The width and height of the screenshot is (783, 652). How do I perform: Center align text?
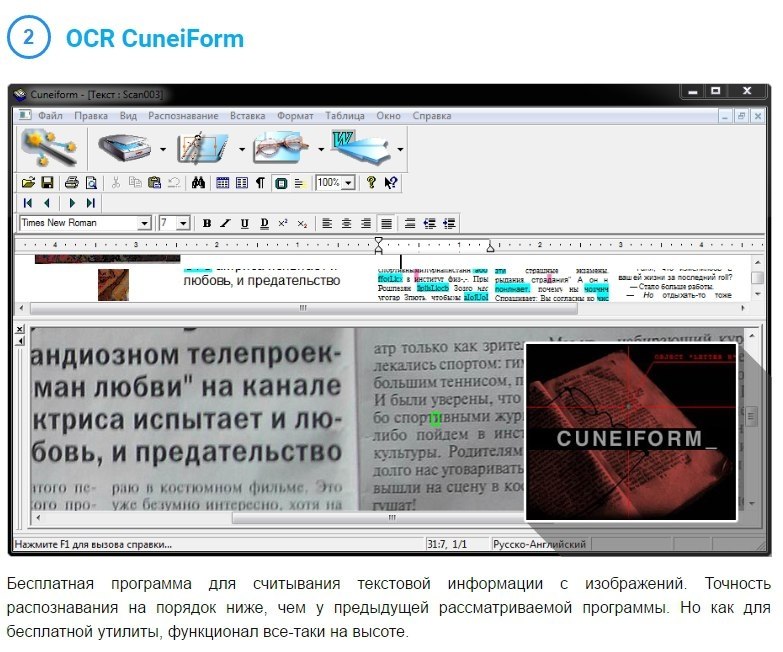347,223
